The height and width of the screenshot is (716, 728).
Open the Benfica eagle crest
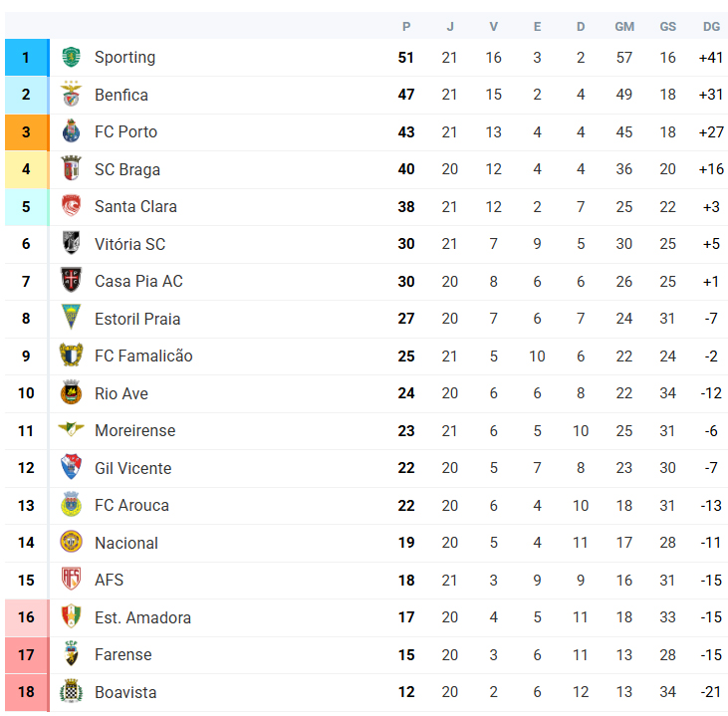(x=71, y=95)
